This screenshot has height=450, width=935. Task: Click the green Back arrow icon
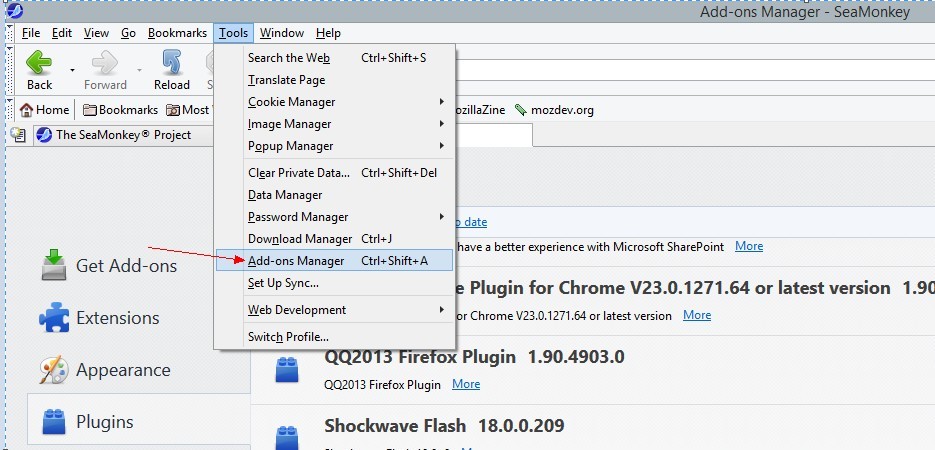click(x=39, y=63)
